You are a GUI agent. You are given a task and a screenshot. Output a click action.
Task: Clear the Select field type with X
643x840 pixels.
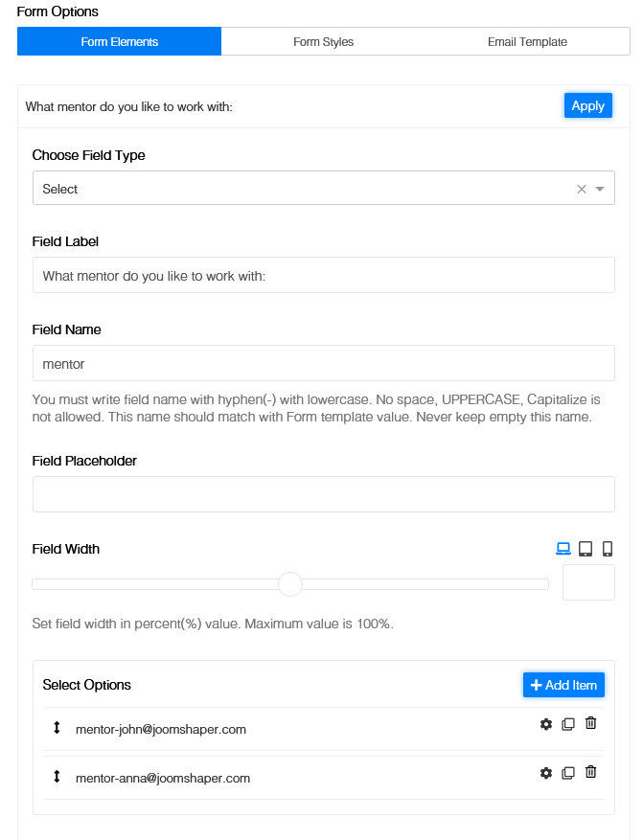[x=582, y=189]
